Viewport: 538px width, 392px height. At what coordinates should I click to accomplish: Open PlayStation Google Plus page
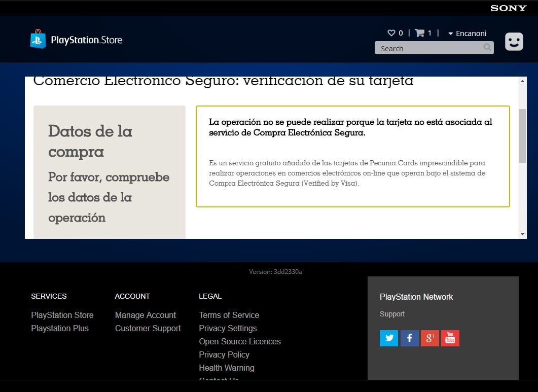point(429,338)
